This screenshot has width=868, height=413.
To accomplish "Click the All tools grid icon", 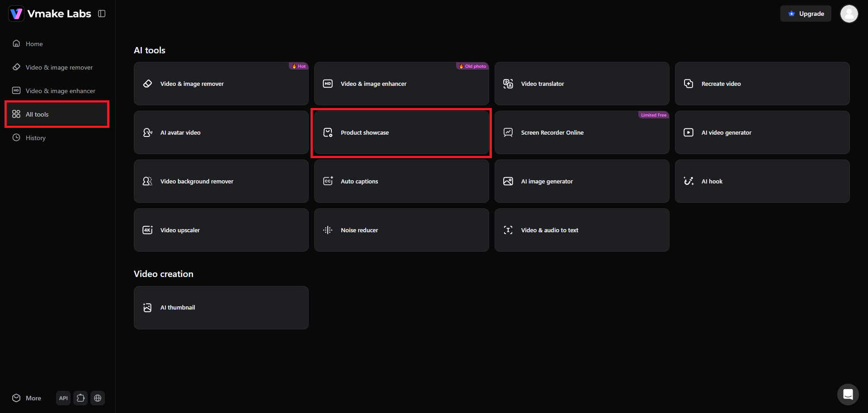I will (16, 114).
